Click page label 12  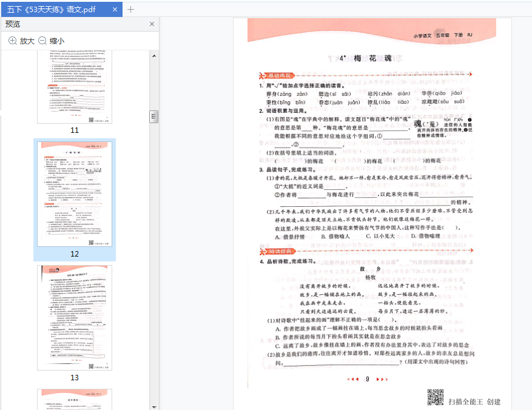click(75, 254)
